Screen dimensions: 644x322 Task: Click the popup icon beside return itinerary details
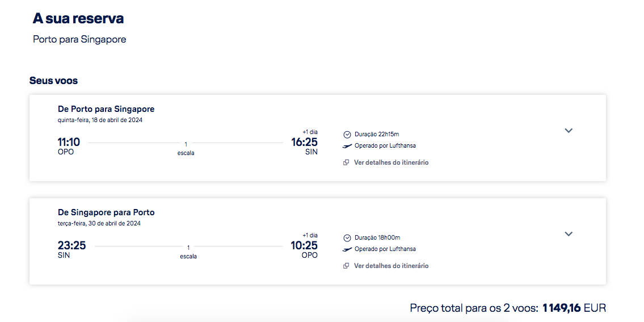tap(346, 266)
